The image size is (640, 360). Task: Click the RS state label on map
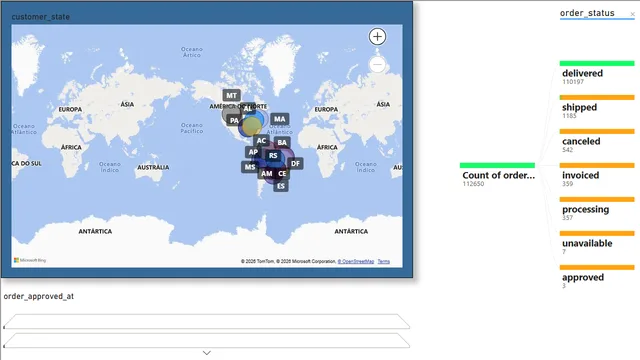click(273, 156)
